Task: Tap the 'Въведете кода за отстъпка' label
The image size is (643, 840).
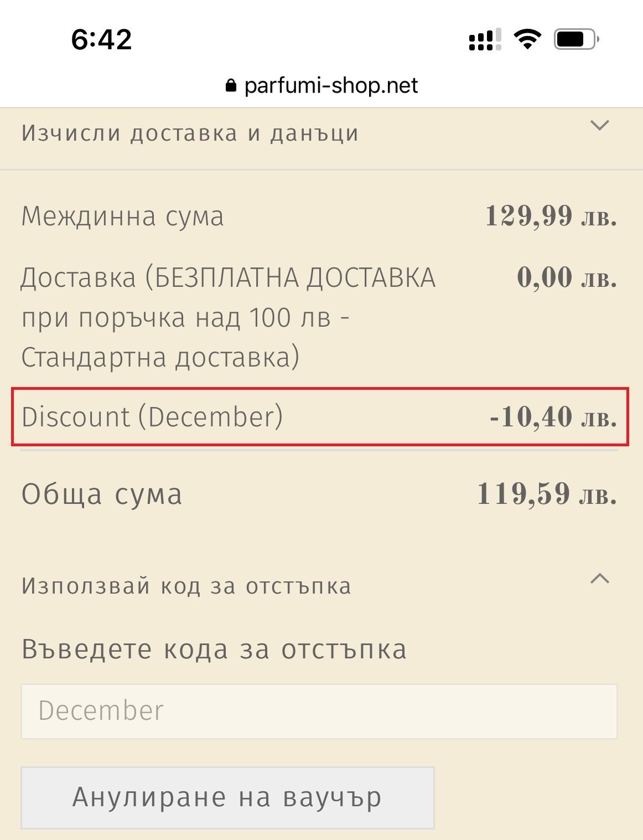Action: pos(214,650)
